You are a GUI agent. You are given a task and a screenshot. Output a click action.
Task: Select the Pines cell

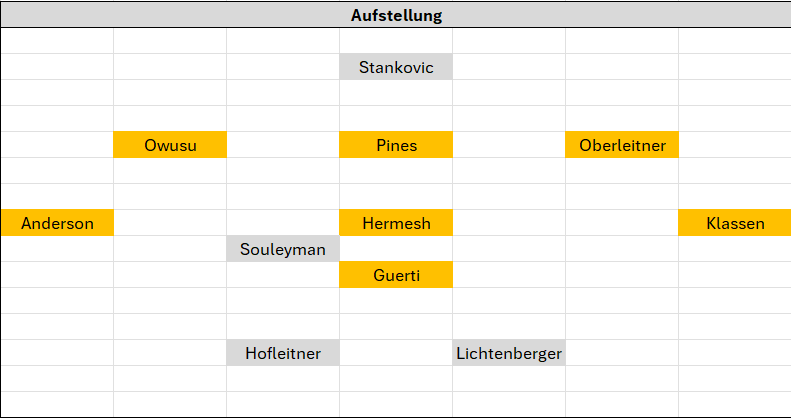click(x=396, y=145)
